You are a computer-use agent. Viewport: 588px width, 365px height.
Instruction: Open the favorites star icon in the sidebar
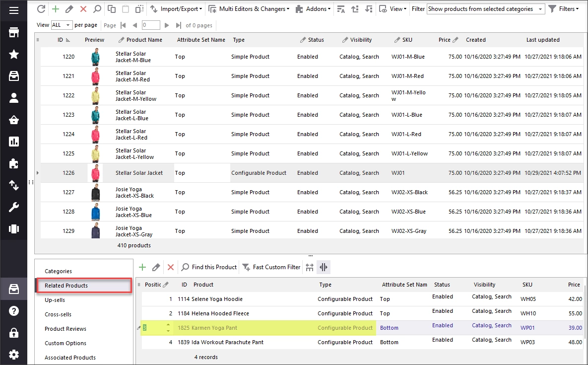click(14, 55)
